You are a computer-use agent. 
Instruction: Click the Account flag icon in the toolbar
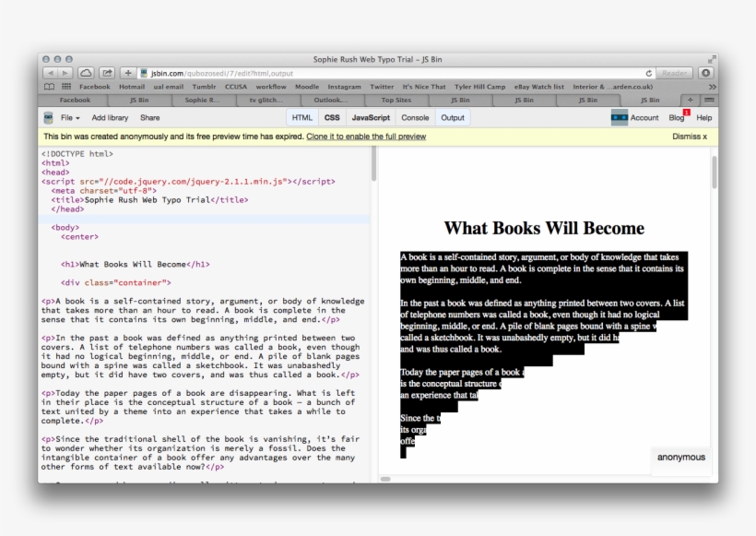coord(620,117)
